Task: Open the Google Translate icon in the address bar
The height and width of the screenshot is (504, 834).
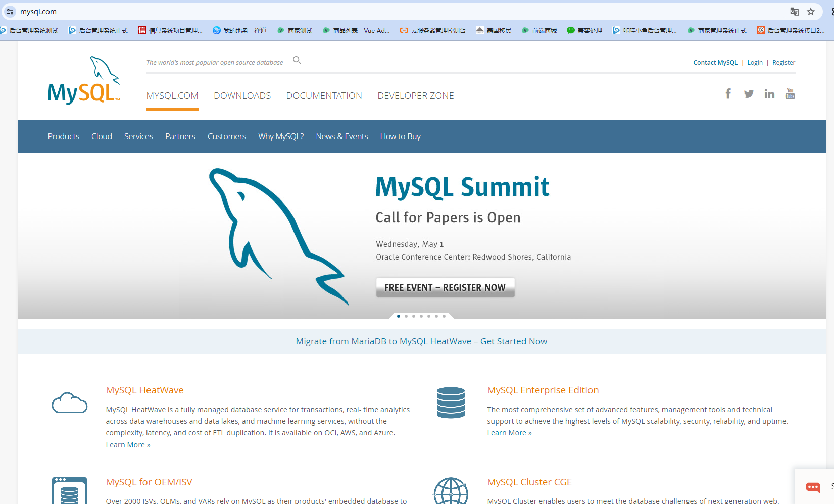Action: pyautogui.click(x=794, y=11)
